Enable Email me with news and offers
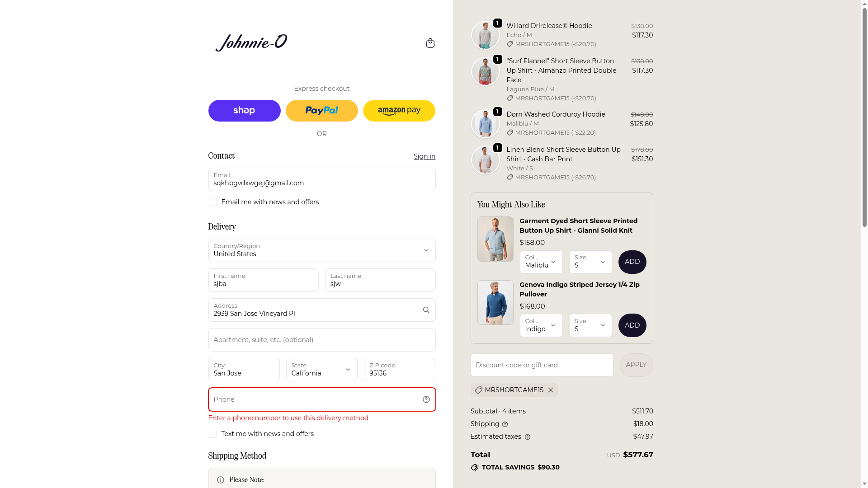This screenshot has width=868, height=488. [x=212, y=202]
